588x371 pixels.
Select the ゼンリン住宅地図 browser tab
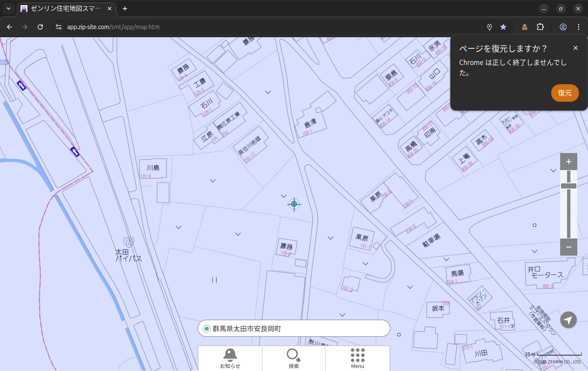click(x=64, y=9)
